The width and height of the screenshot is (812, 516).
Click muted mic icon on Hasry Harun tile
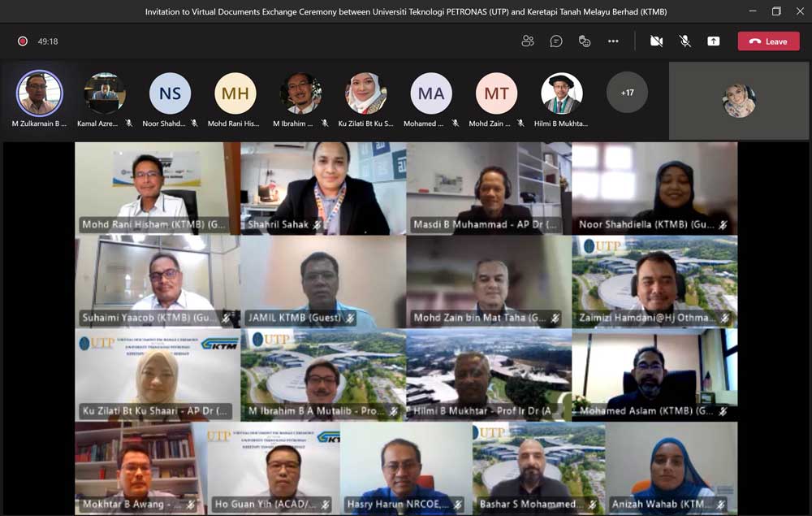pos(458,504)
